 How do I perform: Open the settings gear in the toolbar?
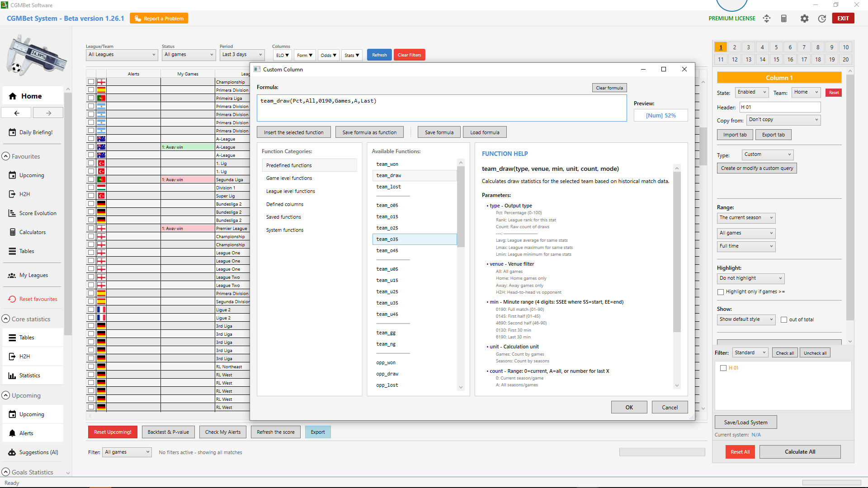point(804,19)
